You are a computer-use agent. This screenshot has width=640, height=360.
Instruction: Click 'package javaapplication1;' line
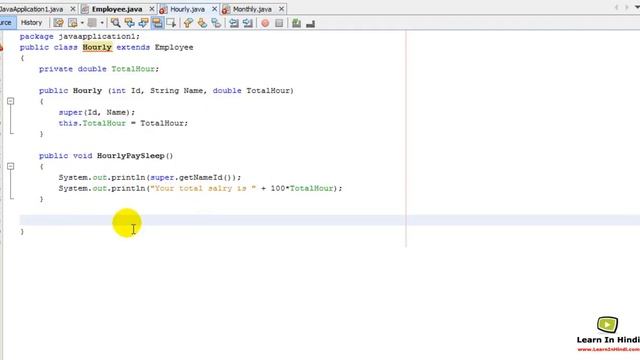tap(80, 37)
